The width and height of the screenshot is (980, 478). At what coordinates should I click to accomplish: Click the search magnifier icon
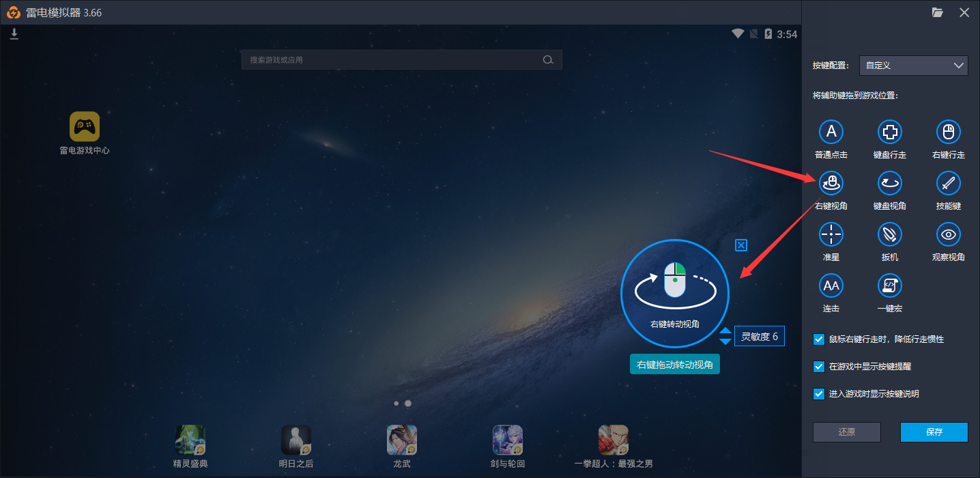(548, 60)
